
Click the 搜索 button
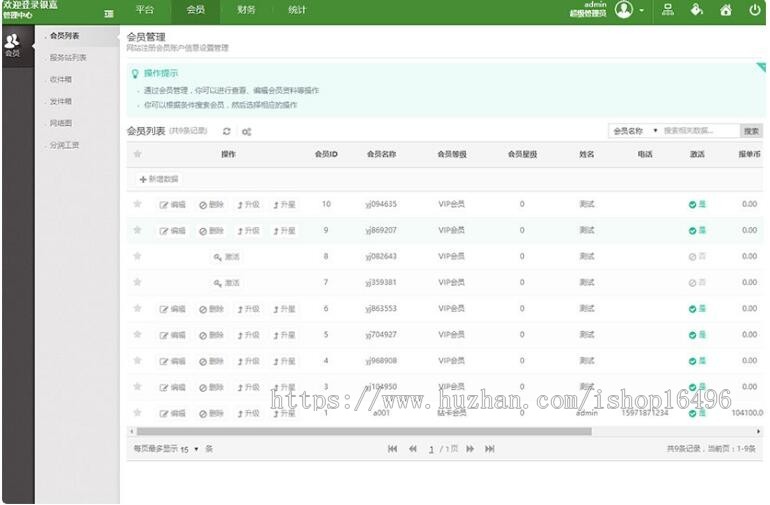pos(751,131)
